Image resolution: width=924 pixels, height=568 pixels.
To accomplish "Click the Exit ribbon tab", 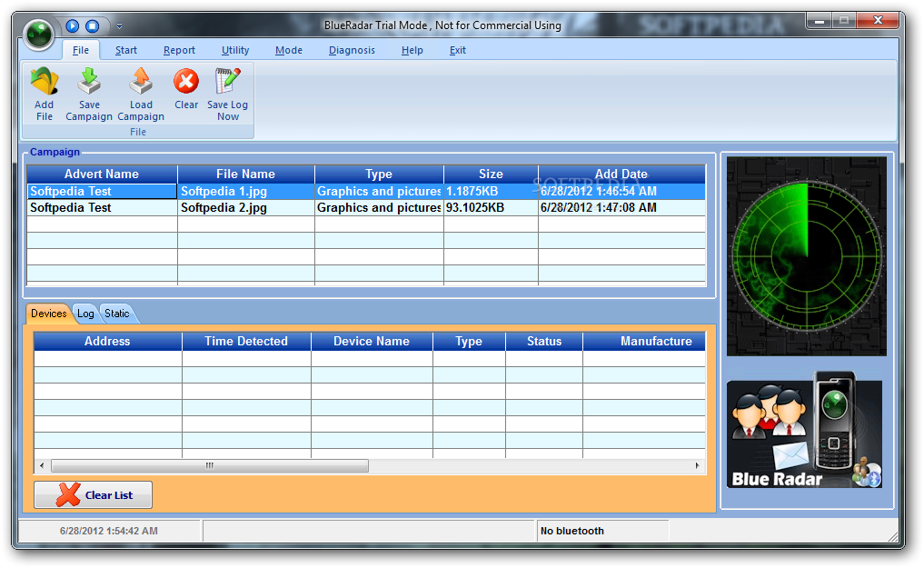I will 457,50.
